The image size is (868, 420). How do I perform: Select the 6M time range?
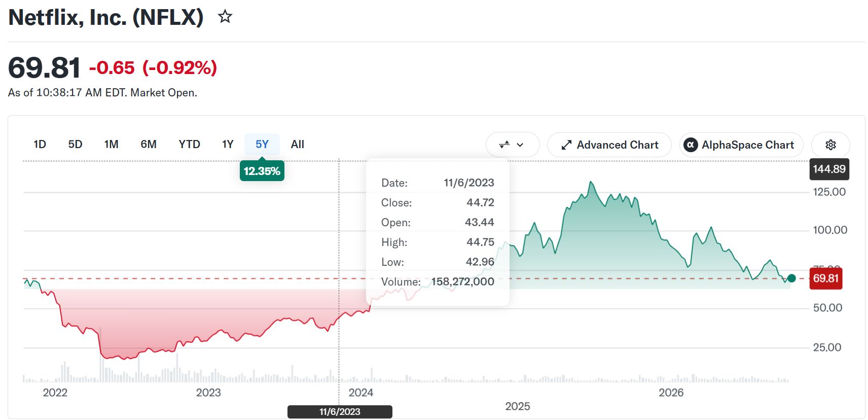click(149, 145)
